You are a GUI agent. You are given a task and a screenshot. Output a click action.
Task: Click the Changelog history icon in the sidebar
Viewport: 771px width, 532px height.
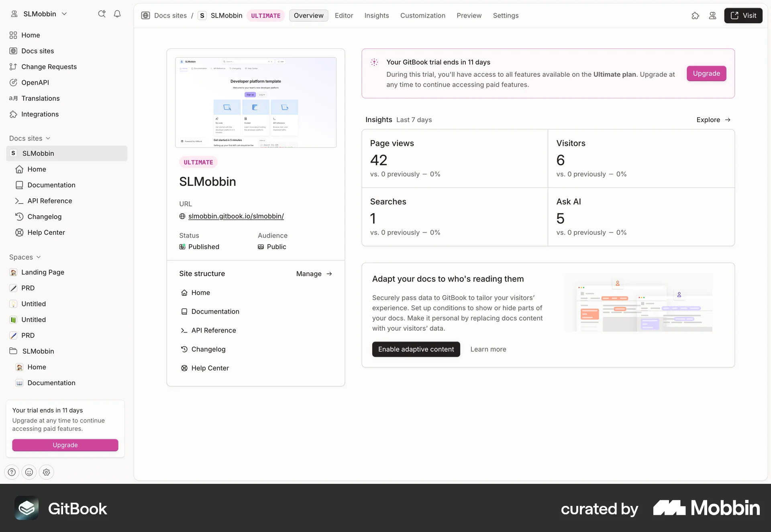pyautogui.click(x=19, y=217)
